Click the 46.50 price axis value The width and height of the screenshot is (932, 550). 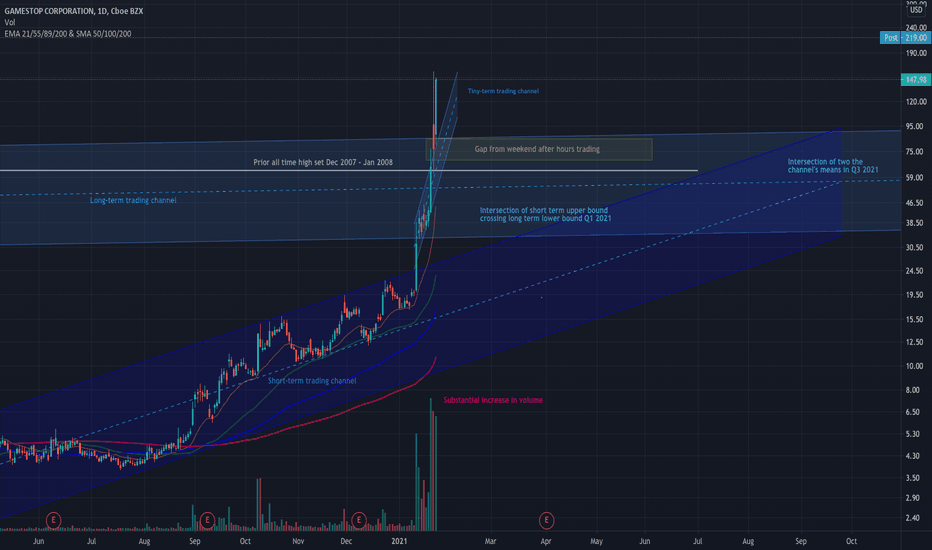pos(914,203)
